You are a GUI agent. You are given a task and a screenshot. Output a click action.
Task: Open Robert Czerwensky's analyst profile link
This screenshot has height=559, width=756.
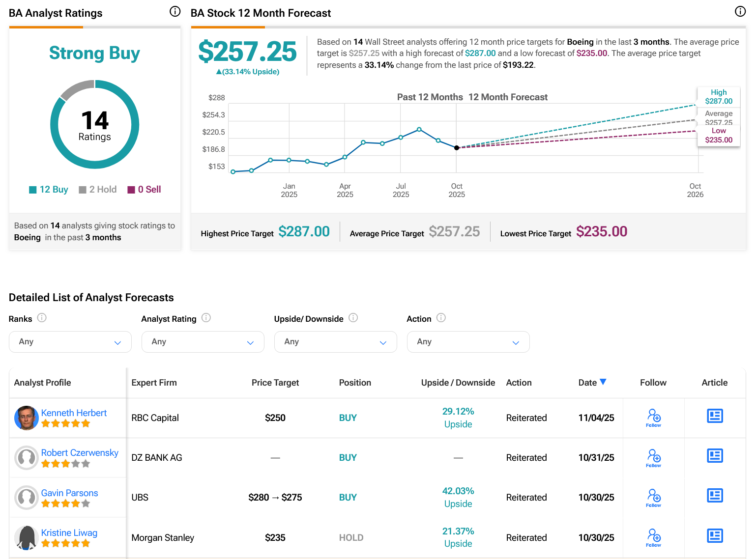coord(80,453)
